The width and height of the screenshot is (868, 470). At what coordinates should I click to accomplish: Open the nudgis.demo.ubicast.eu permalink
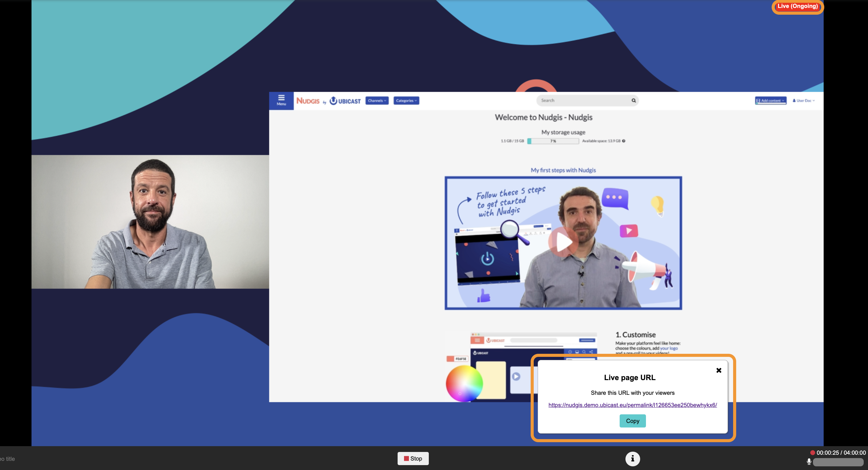632,405
